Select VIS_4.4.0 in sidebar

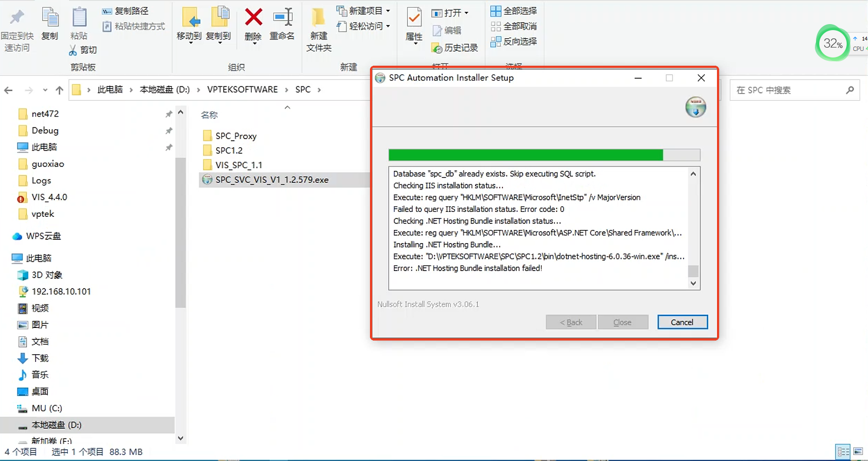[x=49, y=197]
